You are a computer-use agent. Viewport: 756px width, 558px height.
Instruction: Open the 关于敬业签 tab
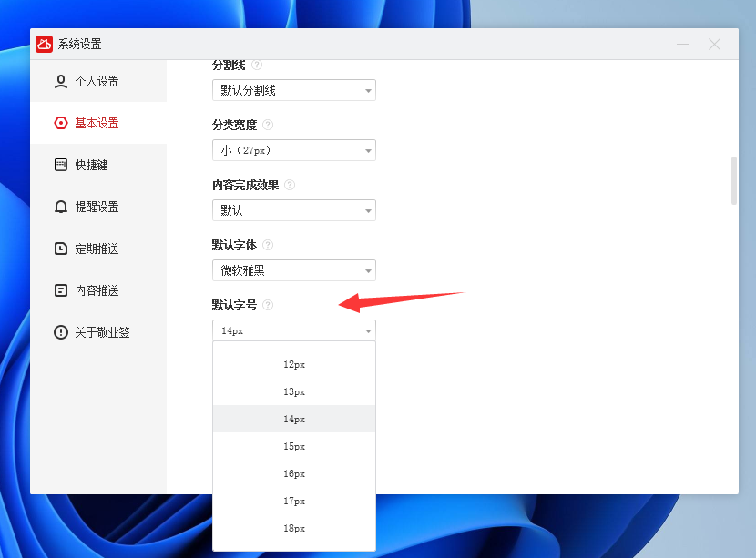[98, 332]
